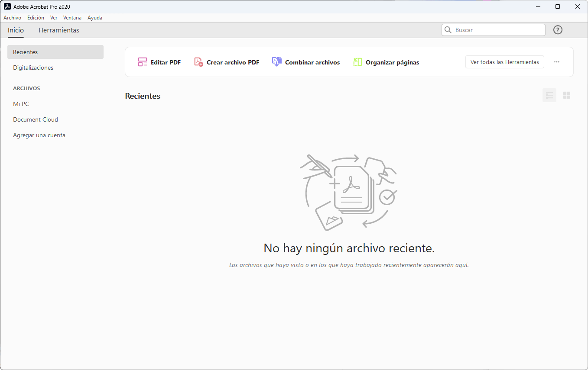Minimize the Acrobat window
Screen dimensions: 588x370
(x=538, y=6)
